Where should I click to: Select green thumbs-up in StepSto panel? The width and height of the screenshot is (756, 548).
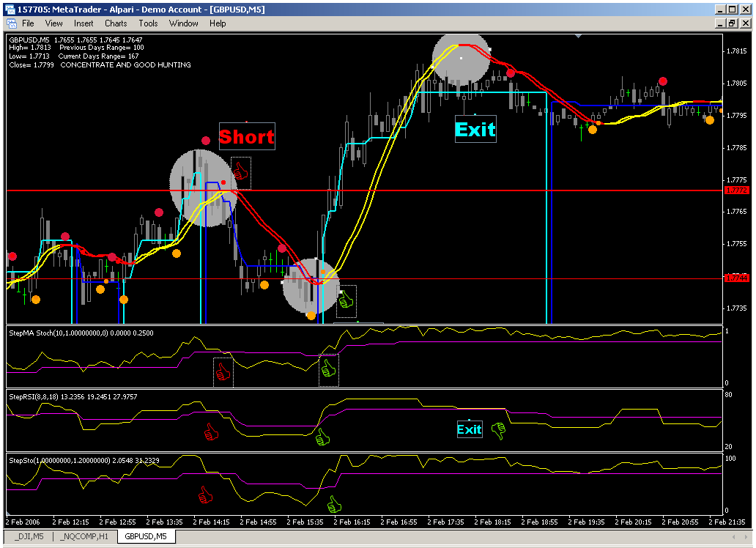click(334, 505)
